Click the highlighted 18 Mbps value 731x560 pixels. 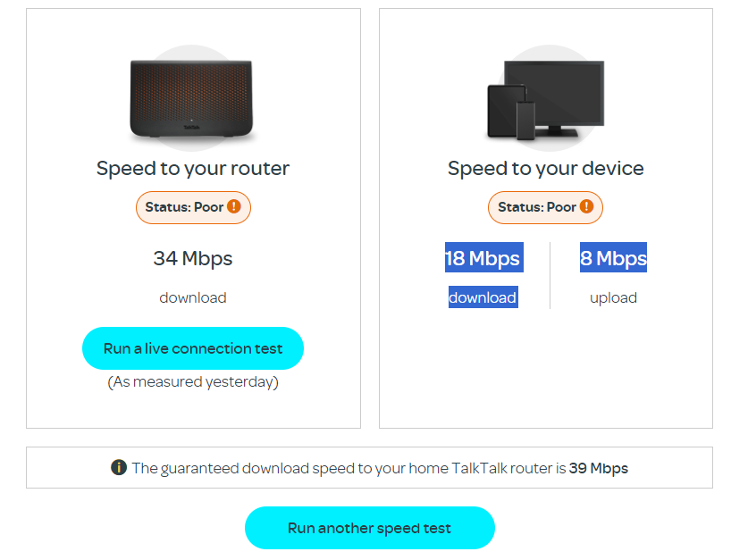483,258
